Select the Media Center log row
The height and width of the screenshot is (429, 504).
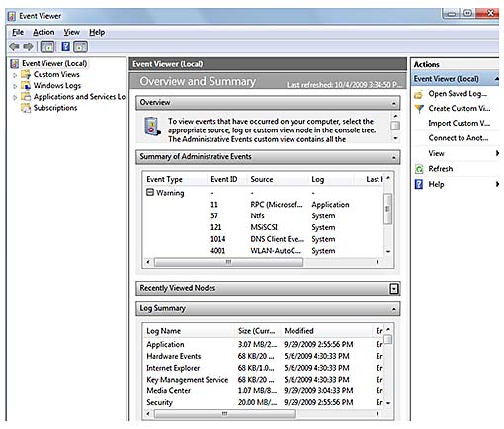(264, 391)
